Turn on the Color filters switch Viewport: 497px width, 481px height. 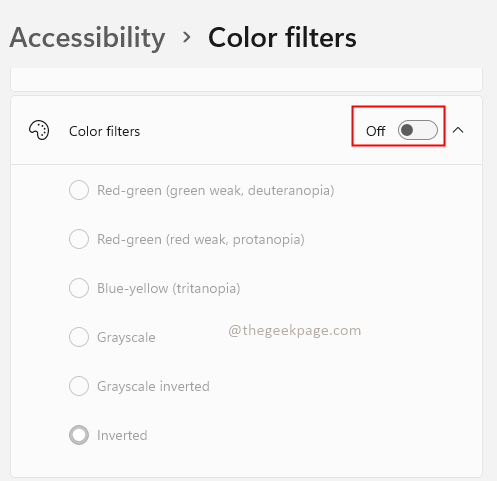pos(417,130)
